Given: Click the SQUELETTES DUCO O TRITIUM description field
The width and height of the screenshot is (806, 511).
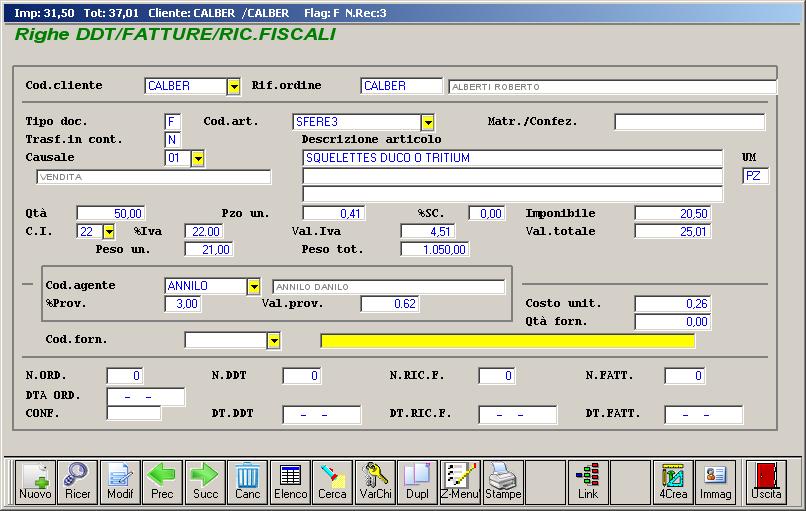Looking at the screenshot, I should click(x=512, y=158).
